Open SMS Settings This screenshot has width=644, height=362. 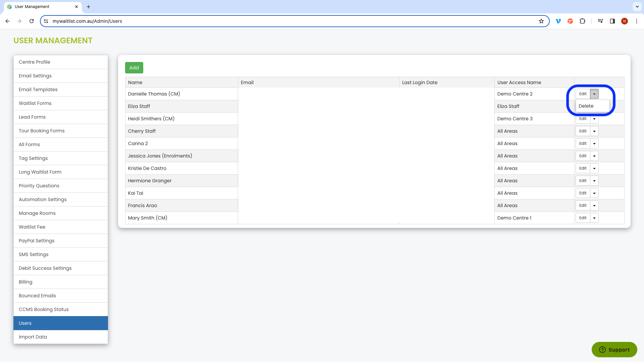[61, 254]
